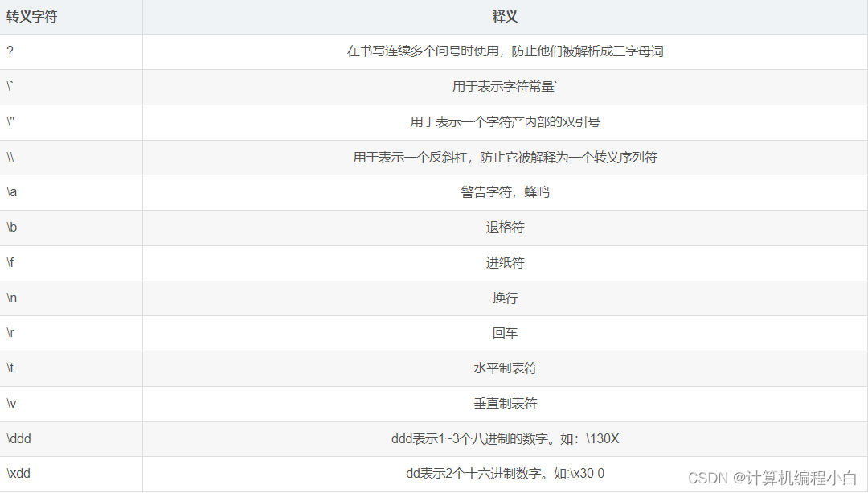Click the description mentioning \x30 0

pos(505,474)
